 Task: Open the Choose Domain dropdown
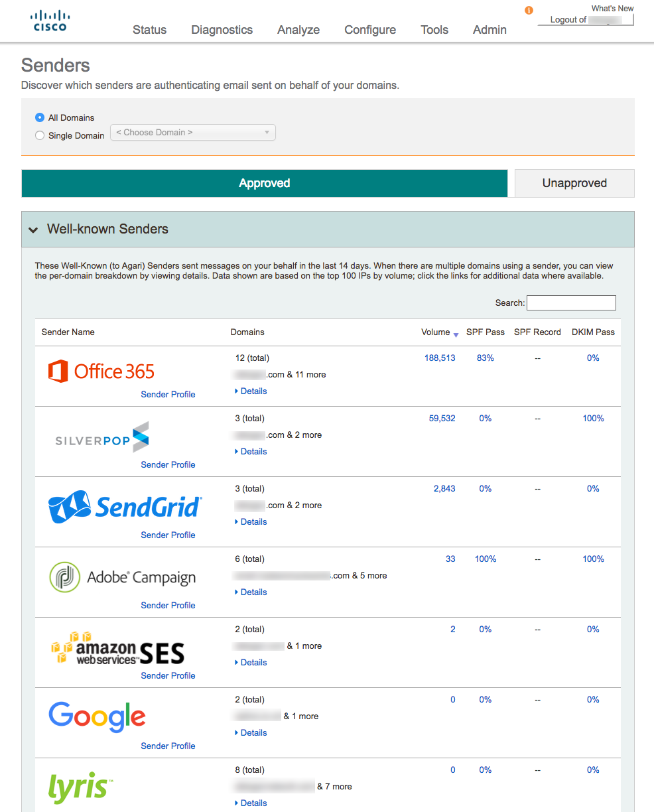(193, 133)
